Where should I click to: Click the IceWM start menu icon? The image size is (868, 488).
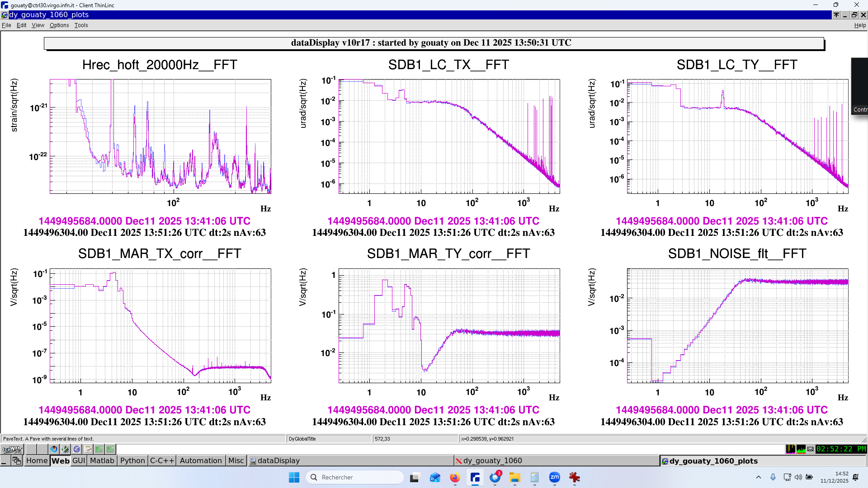pos(12,449)
